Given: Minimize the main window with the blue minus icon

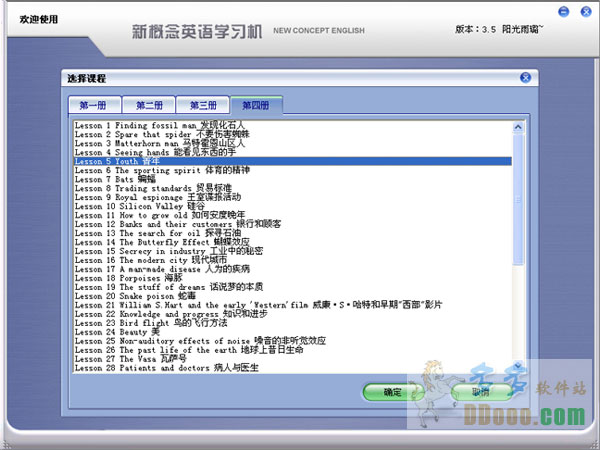Looking at the screenshot, I should coord(563,11).
